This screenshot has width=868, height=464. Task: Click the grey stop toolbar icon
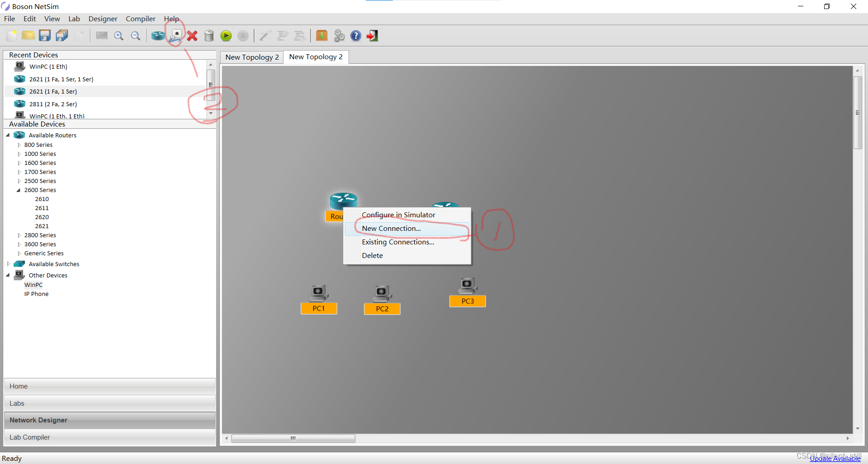pos(243,36)
